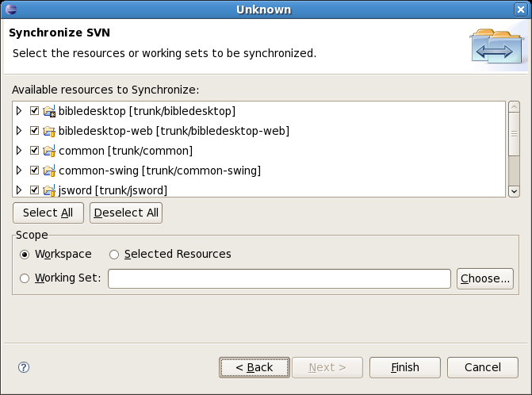Viewport: 532px width, 395px height.
Task: Click the common project folder icon
Action: tap(49, 151)
